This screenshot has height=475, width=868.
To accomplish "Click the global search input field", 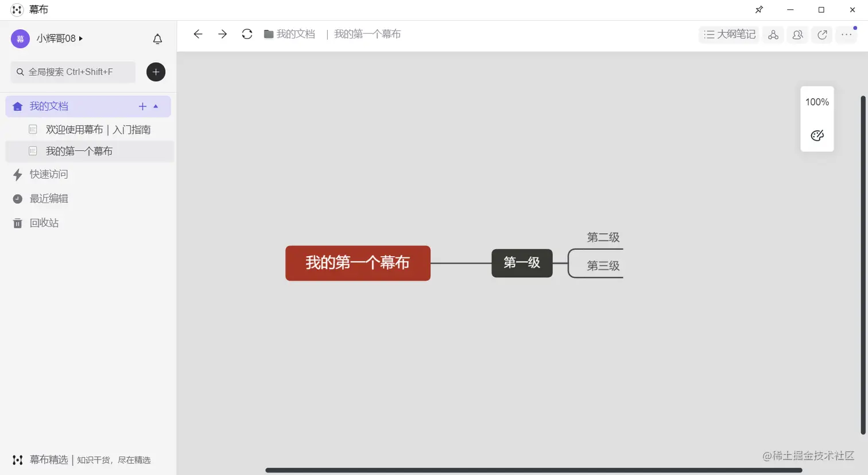I will coord(72,72).
